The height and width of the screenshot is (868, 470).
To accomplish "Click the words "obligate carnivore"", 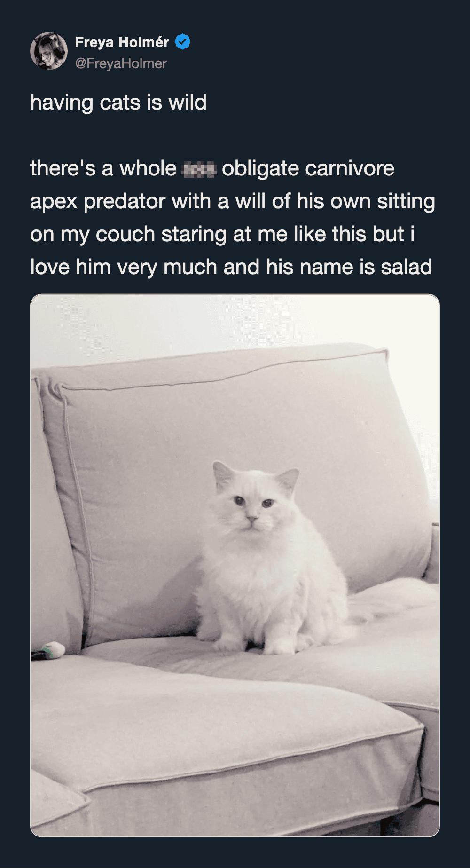I will (x=308, y=169).
